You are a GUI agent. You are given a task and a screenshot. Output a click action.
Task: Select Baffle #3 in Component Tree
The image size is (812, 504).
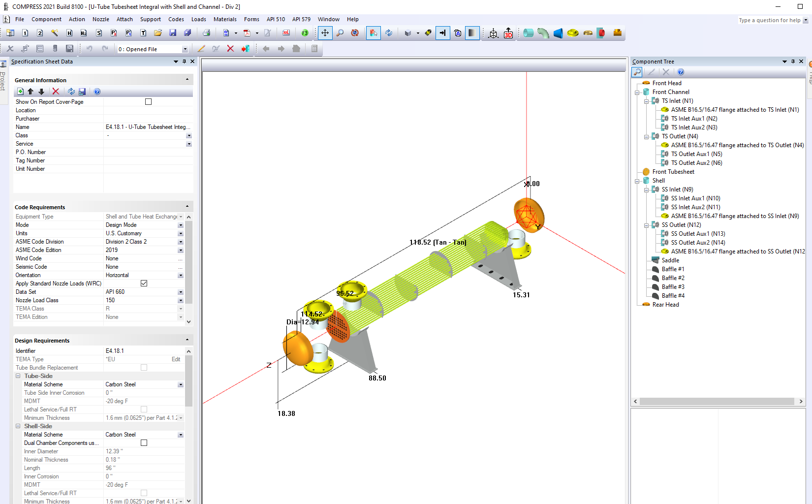(x=673, y=287)
